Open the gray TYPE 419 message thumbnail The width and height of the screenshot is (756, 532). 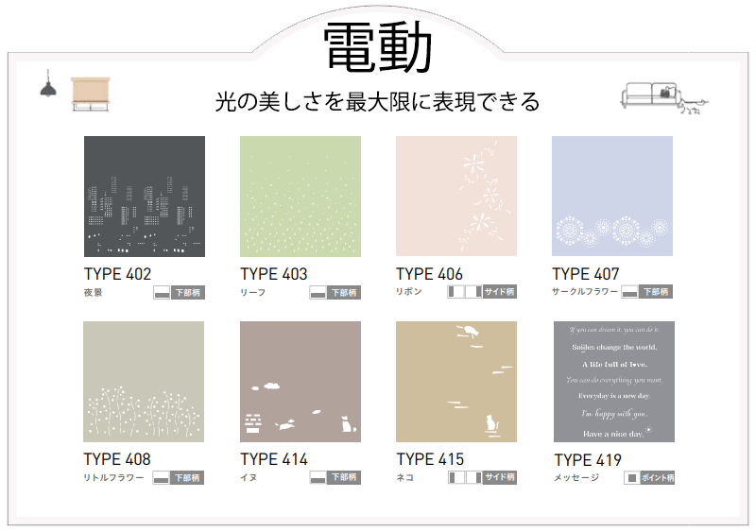tap(613, 381)
